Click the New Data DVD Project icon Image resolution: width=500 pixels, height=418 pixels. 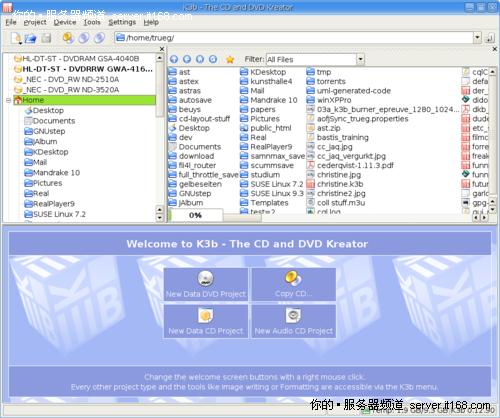(206, 278)
